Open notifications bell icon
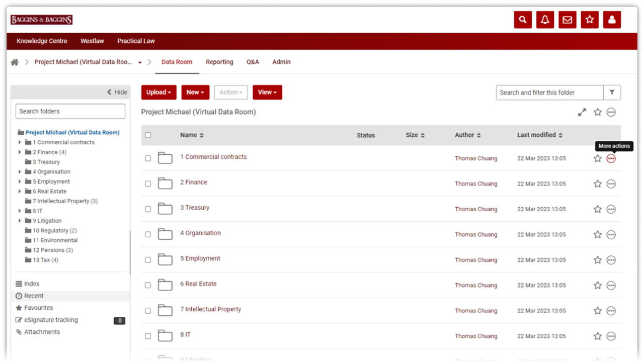This screenshot has height=362, width=644. 545,20
